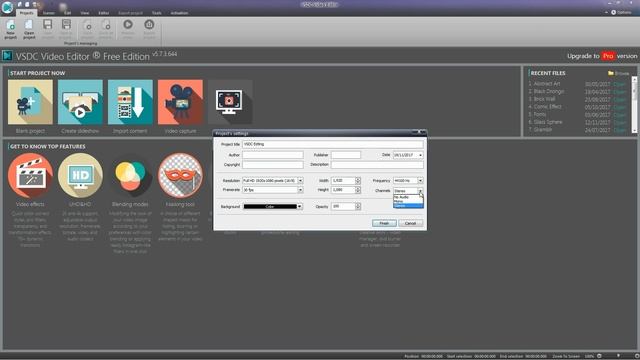This screenshot has width=640, height=360.
Task: Click the Browse folder icon in Recent Files
Action: [x=611, y=73]
